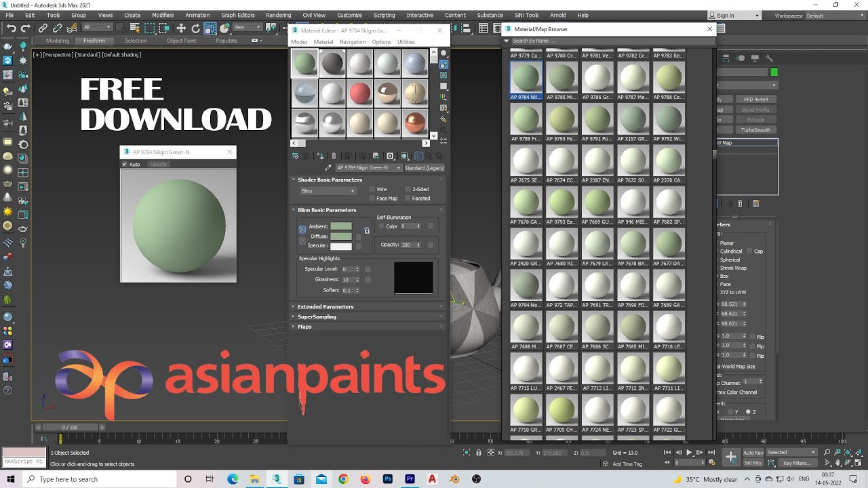Click the Play Animation button

tap(690, 452)
